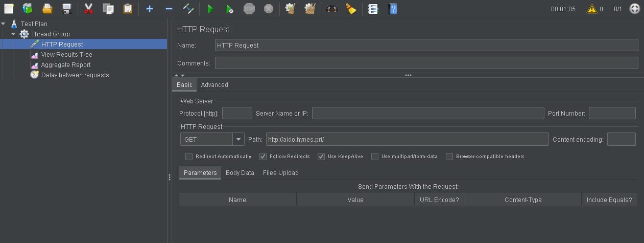Stop the running test
Image resolution: width=644 pixels, height=243 pixels.
click(x=249, y=9)
